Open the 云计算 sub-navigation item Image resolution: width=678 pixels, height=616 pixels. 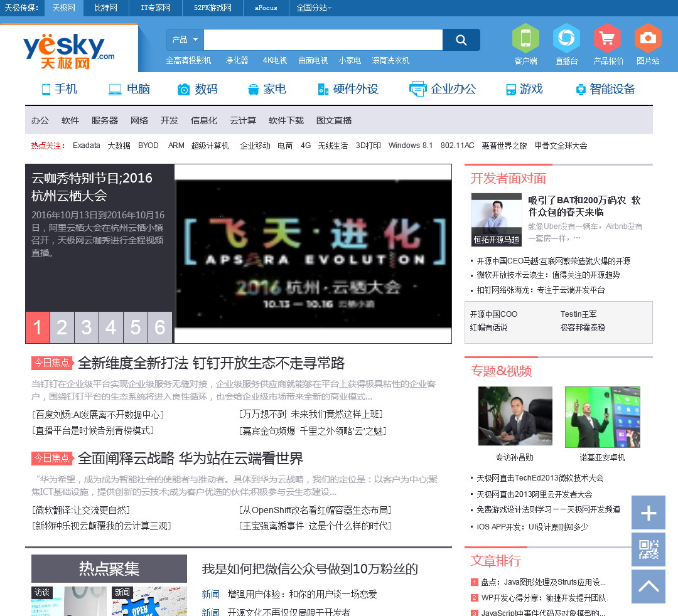[242, 120]
